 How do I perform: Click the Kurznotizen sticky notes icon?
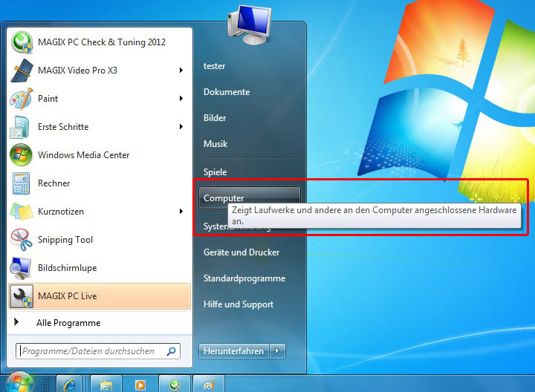point(21,212)
